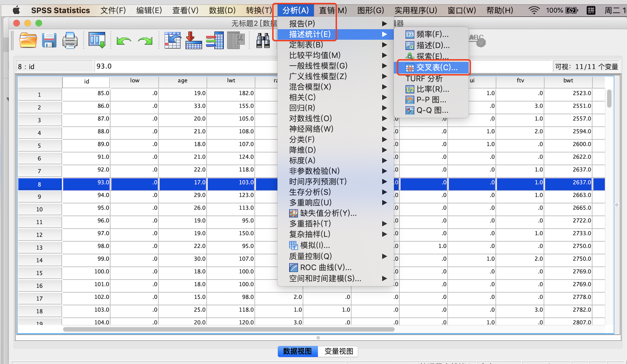Expand the 相关(C) submenu

point(336,97)
